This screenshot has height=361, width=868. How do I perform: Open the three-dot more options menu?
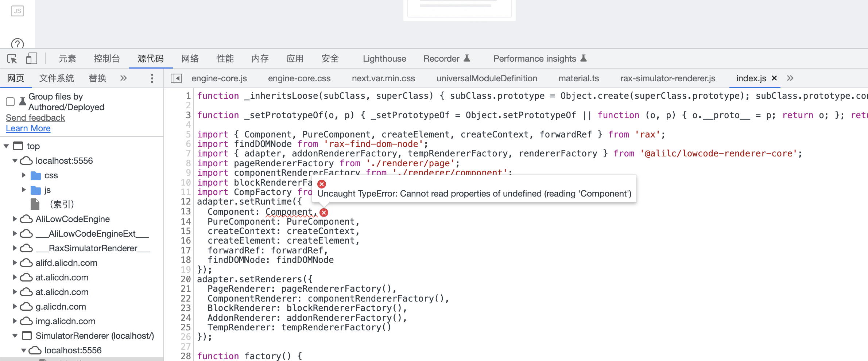pyautogui.click(x=151, y=78)
